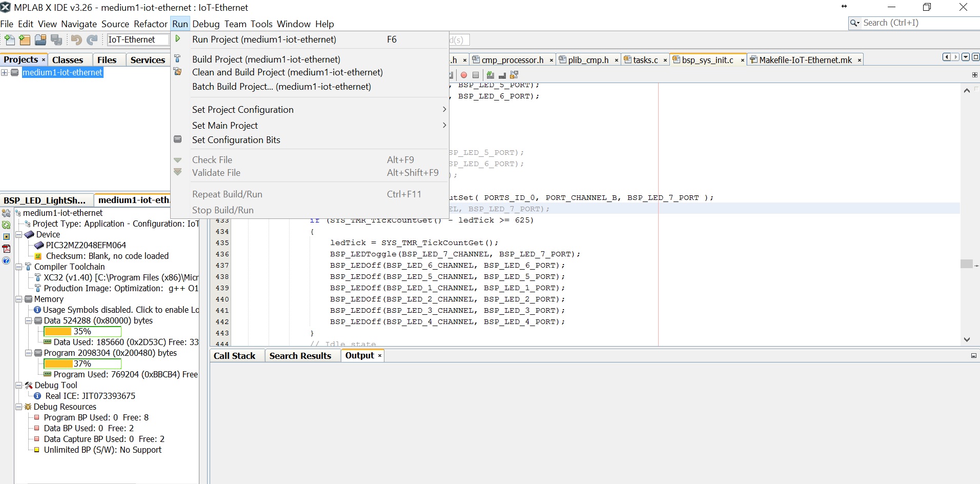Collapse the Debug Resources node
This screenshot has width=980, height=484.
pyautogui.click(x=19, y=407)
